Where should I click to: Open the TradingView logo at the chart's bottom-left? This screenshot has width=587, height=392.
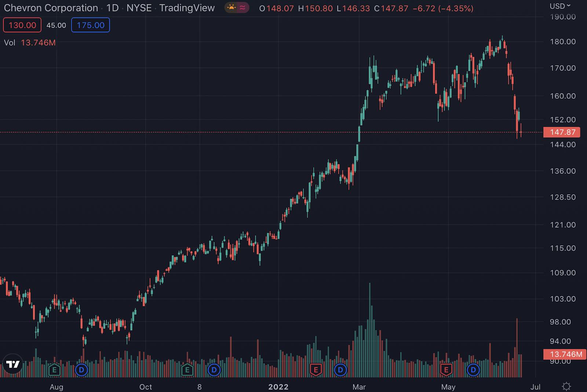[13, 364]
